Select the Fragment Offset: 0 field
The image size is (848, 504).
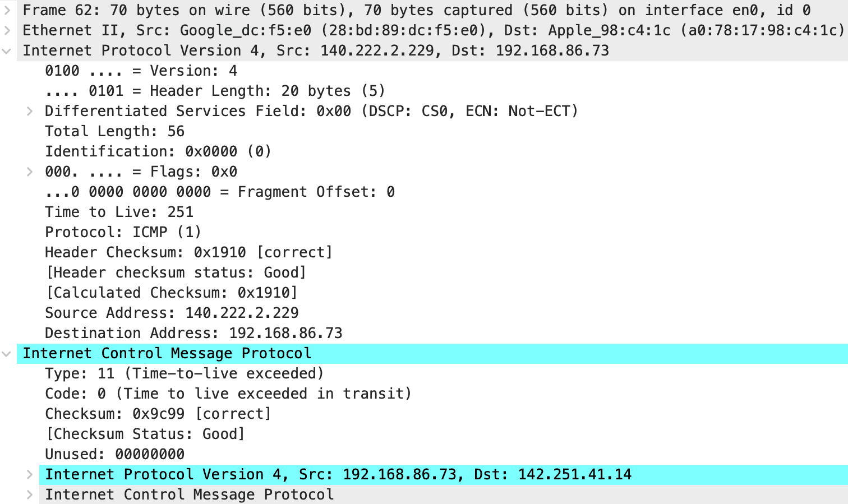[220, 192]
